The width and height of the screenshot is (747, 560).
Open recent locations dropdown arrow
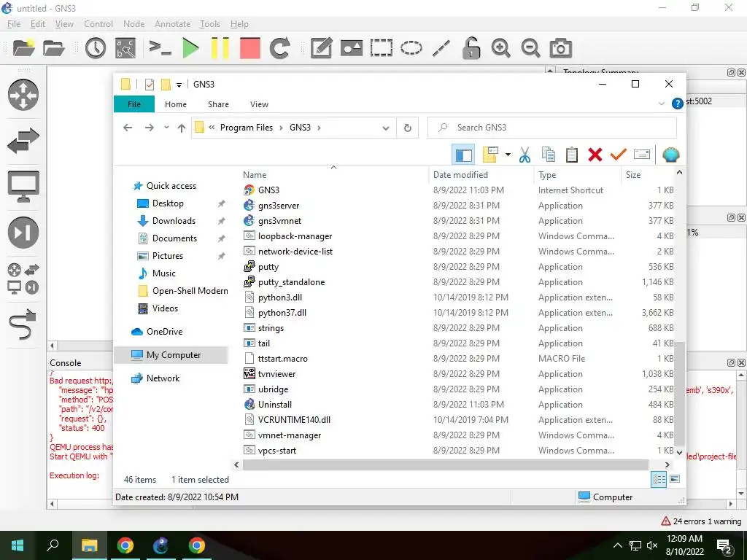166,127
